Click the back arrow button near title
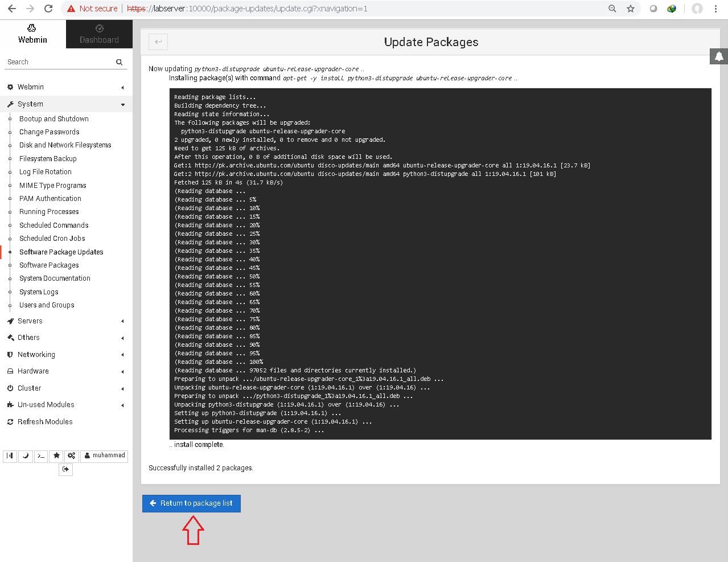Viewport: 728px width, 562px height. pos(158,42)
